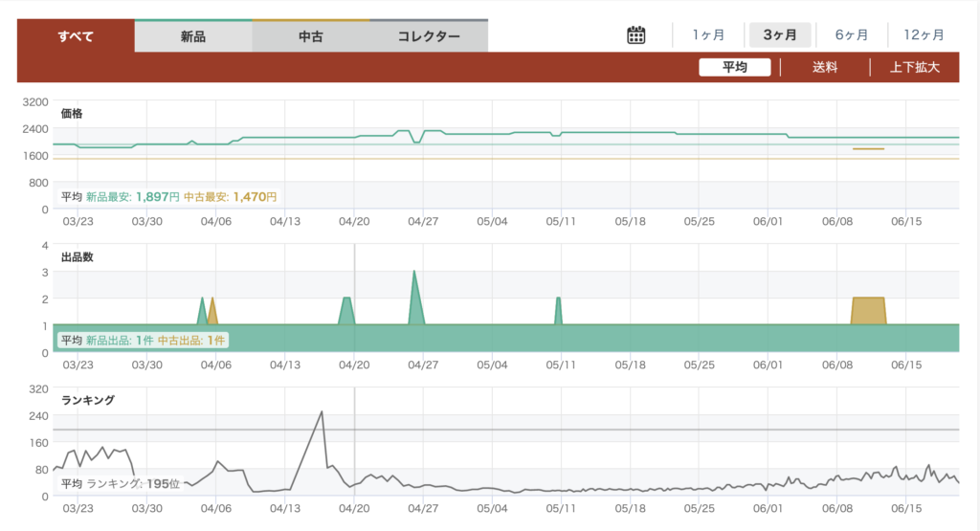The height and width of the screenshot is (531, 980).
Task: Click the 出品数 chart title
Action: point(77,256)
